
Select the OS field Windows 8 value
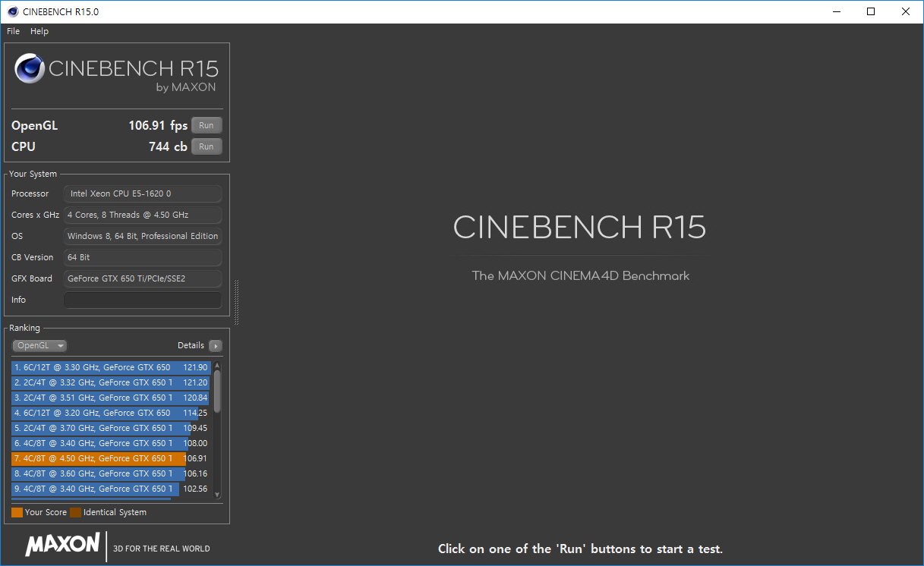(x=143, y=236)
